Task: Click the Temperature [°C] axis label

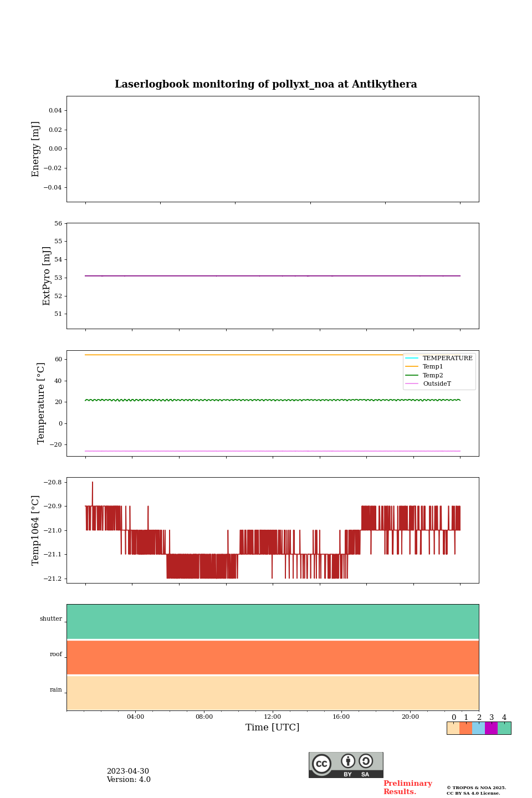Action: tap(41, 403)
